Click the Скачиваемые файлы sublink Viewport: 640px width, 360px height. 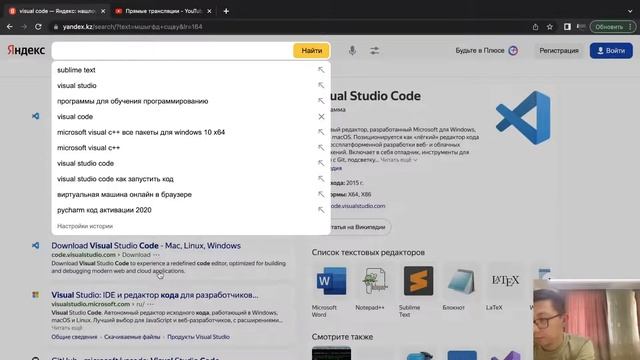(x=132, y=337)
